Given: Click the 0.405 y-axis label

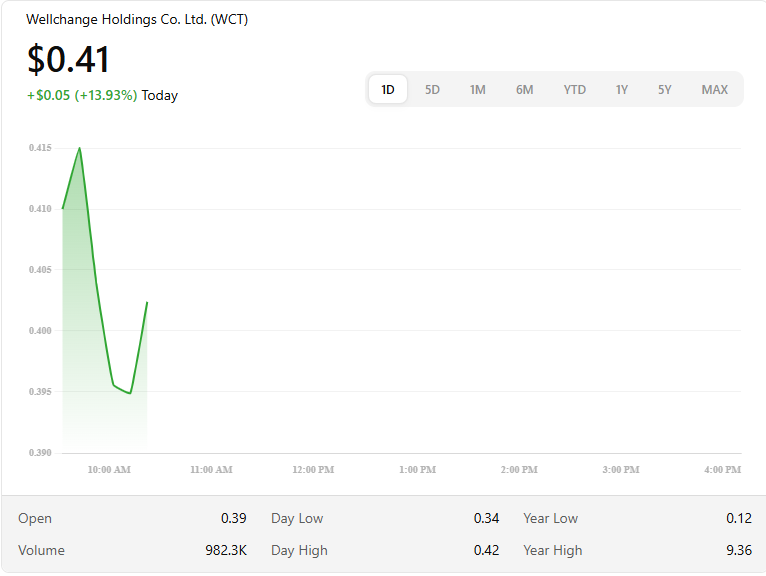Looking at the screenshot, I should coord(40,270).
